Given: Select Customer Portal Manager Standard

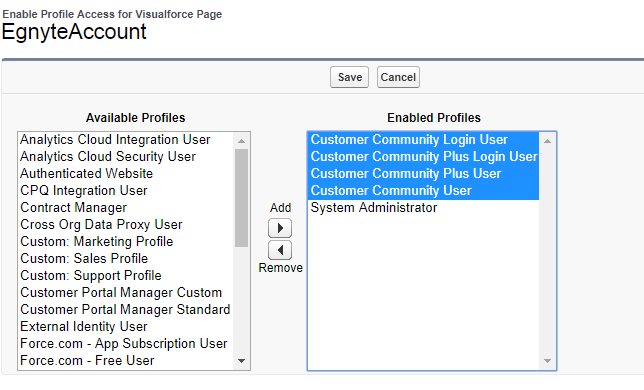Looking at the screenshot, I should coord(126,310).
